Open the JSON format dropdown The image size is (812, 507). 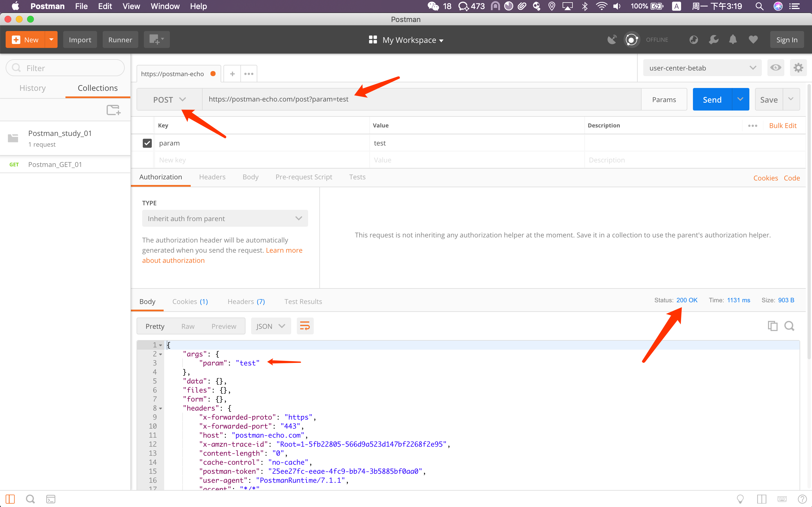[x=271, y=326]
